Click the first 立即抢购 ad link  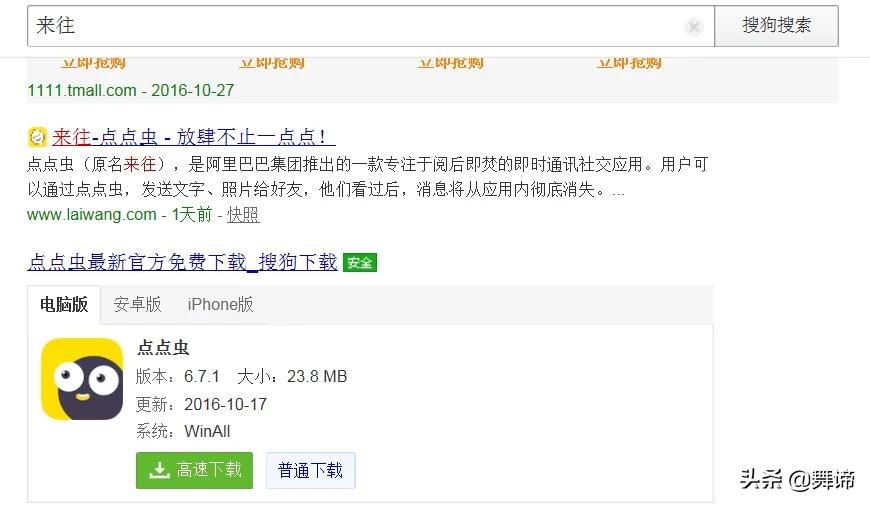coord(93,63)
